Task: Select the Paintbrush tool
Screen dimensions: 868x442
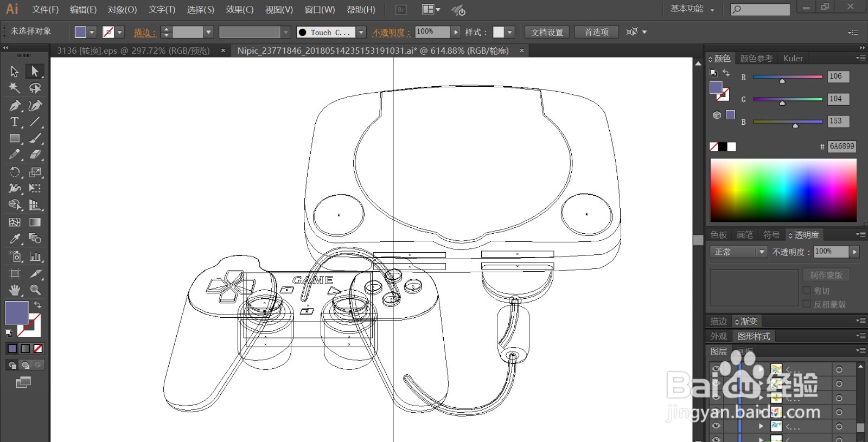Action: [35, 138]
